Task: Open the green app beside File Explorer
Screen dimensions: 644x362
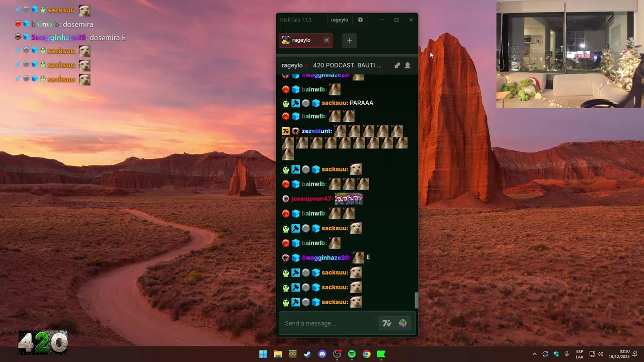Action: [292, 354]
